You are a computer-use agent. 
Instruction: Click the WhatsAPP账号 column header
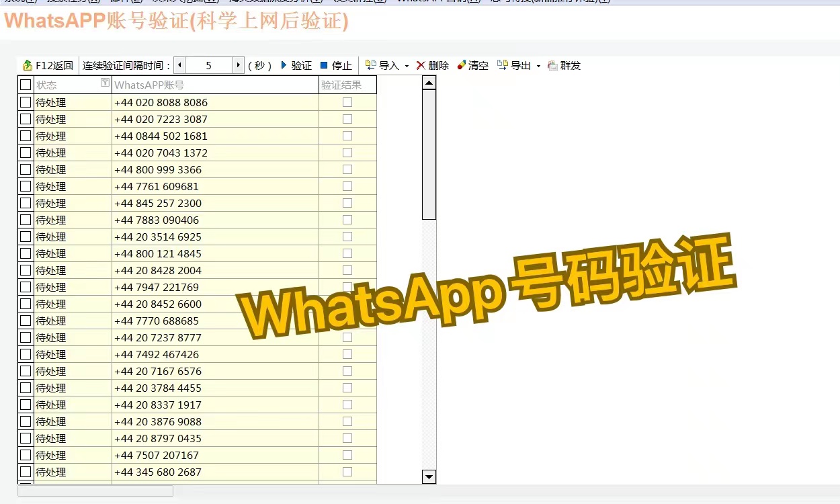click(x=215, y=85)
